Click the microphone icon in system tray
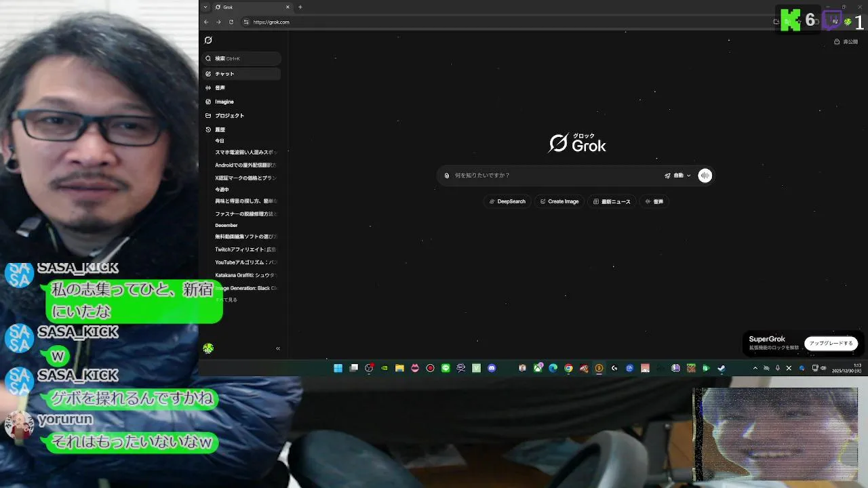The image size is (868, 488). tap(778, 368)
